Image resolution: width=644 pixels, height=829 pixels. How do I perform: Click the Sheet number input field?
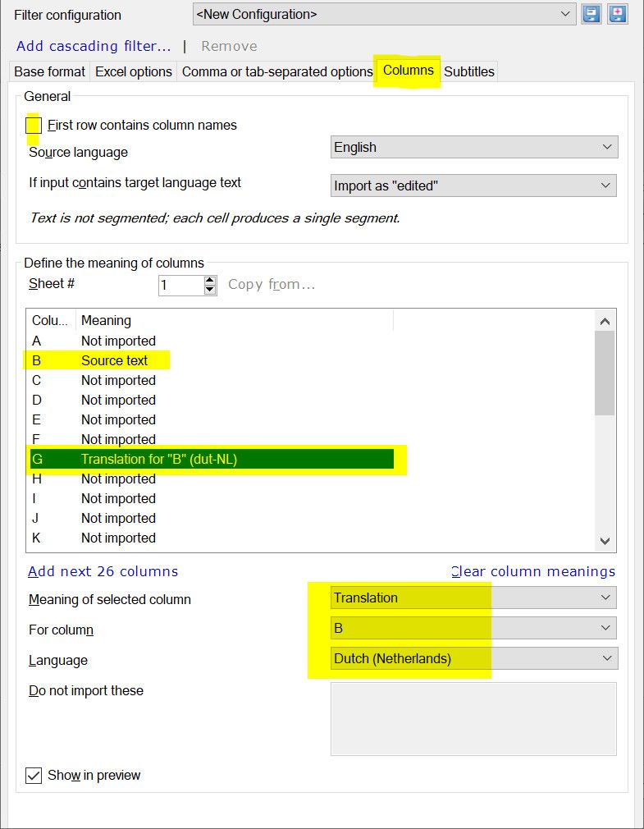click(x=180, y=286)
